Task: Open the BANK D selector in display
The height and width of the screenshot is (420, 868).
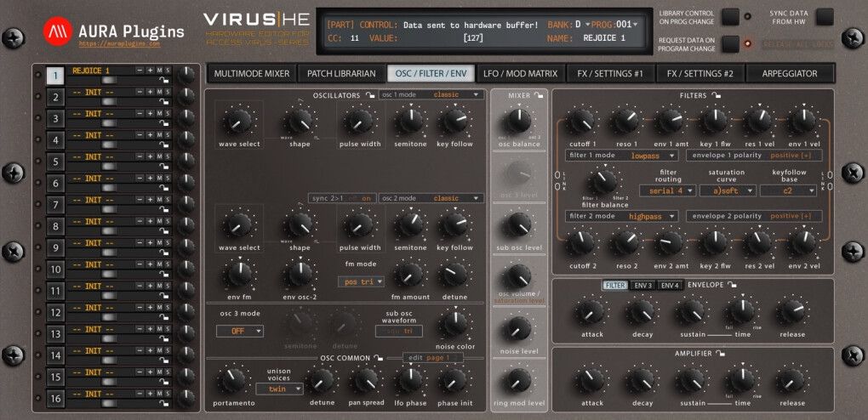Action: click(582, 25)
